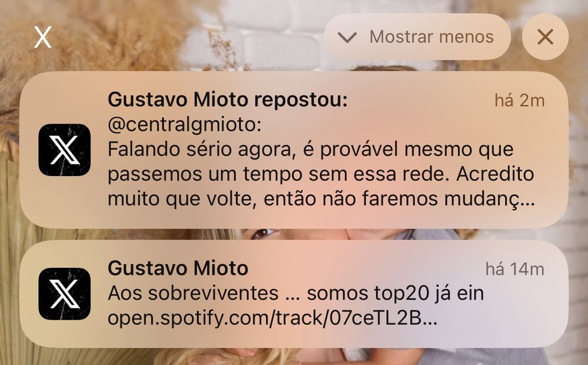
Task: Tap the @centralgmioto handle text
Action: (x=184, y=125)
